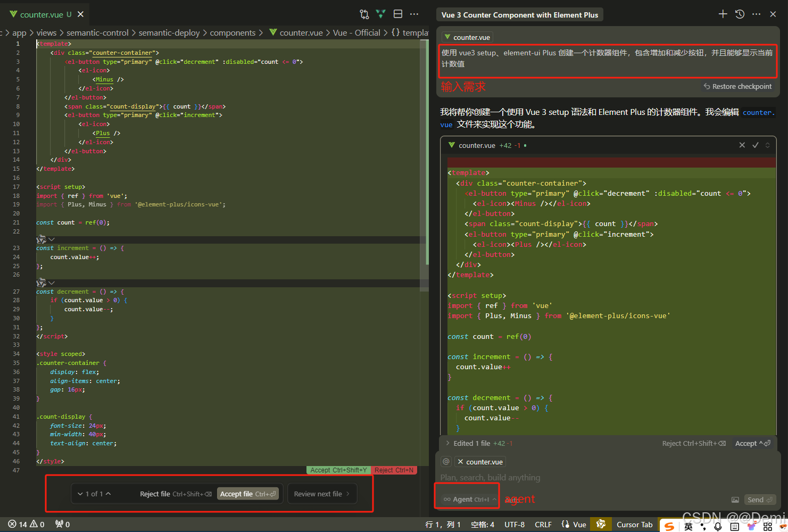This screenshot has width=788, height=532.
Task: Open 'semantic-deploy' breadcrumb
Action: (x=169, y=32)
